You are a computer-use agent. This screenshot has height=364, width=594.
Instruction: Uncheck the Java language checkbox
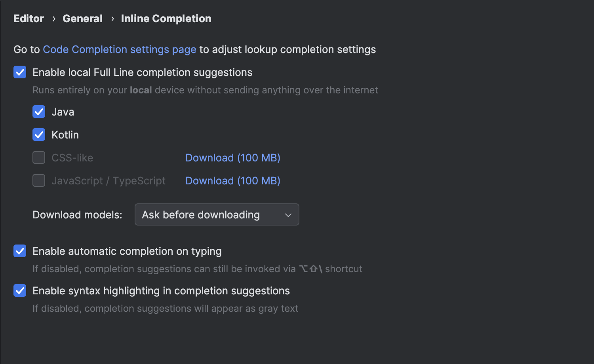pos(39,112)
